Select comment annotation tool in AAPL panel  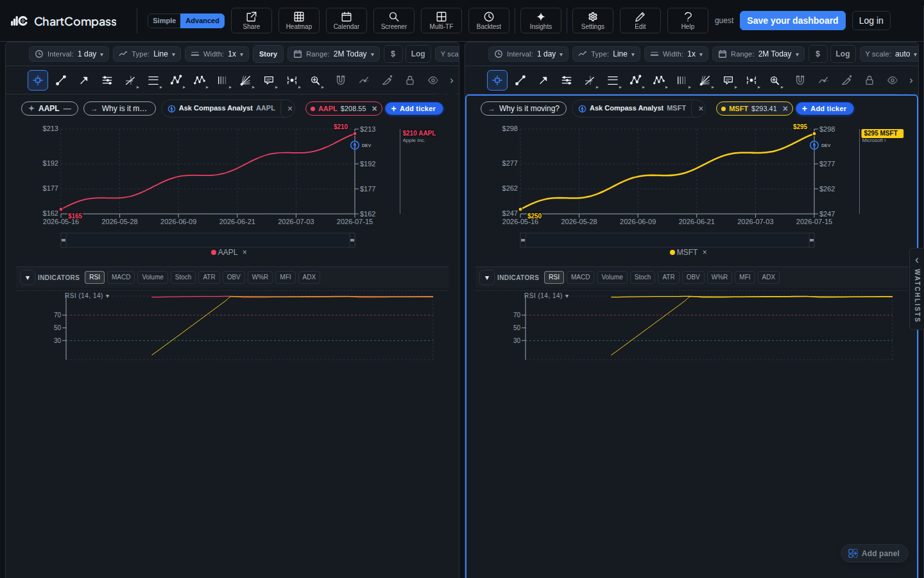pos(269,80)
